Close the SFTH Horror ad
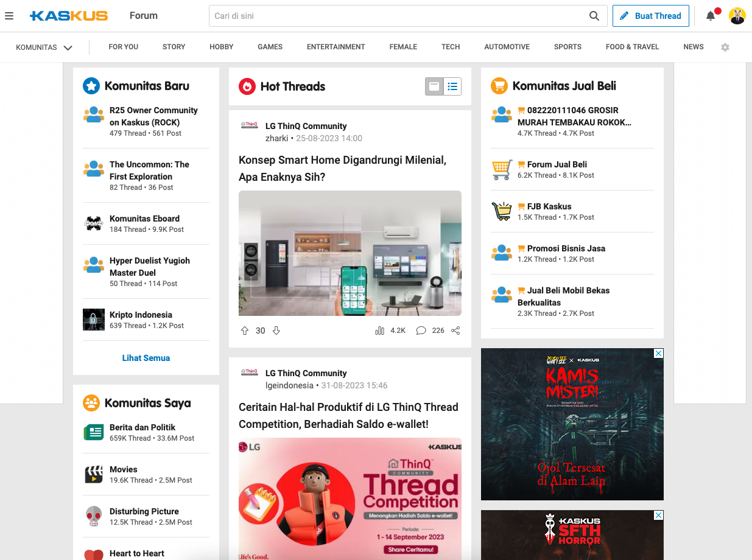Image resolution: width=752 pixels, height=560 pixels. 658,515
